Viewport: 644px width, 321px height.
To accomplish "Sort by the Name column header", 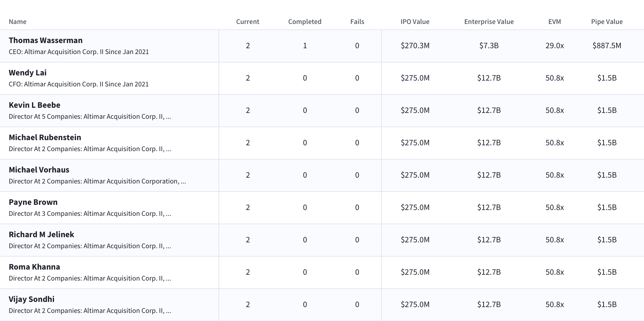I will coord(17,22).
